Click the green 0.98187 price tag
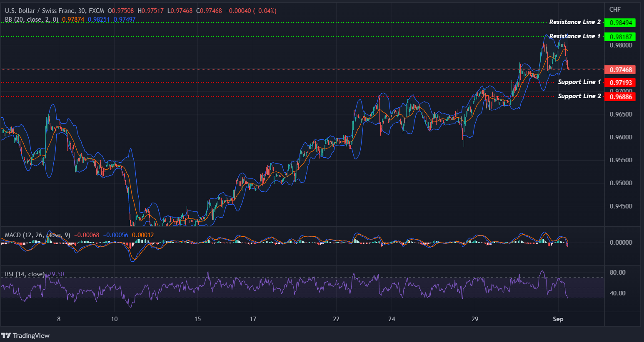This screenshot has height=342, width=644. (x=620, y=37)
